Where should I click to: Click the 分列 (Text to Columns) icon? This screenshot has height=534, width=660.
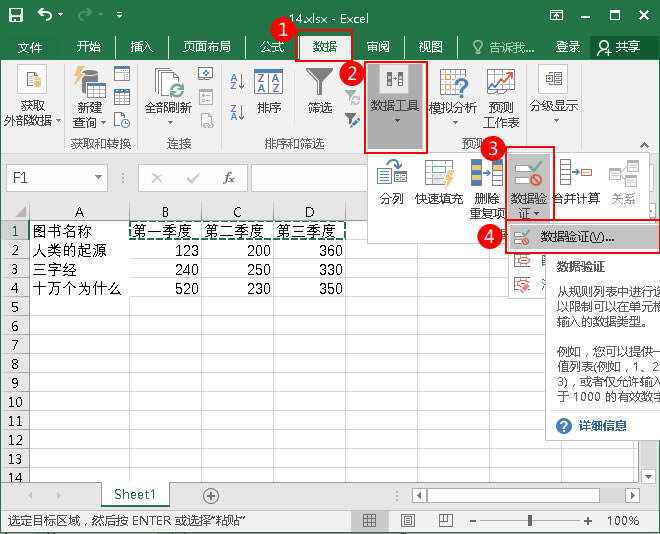(x=391, y=173)
